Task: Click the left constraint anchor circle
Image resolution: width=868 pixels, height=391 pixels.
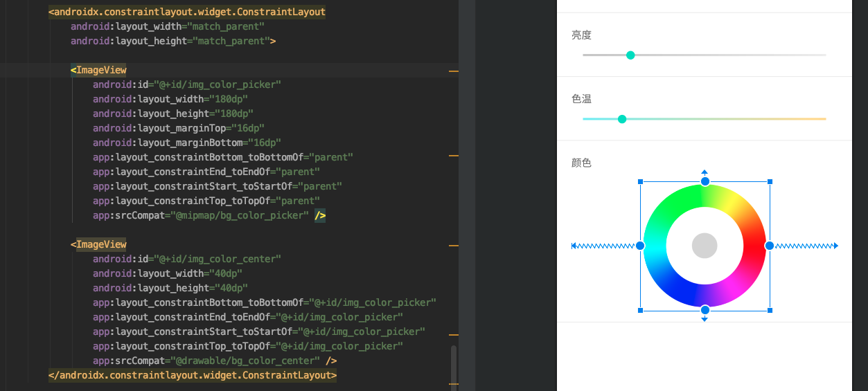Action: (640, 246)
